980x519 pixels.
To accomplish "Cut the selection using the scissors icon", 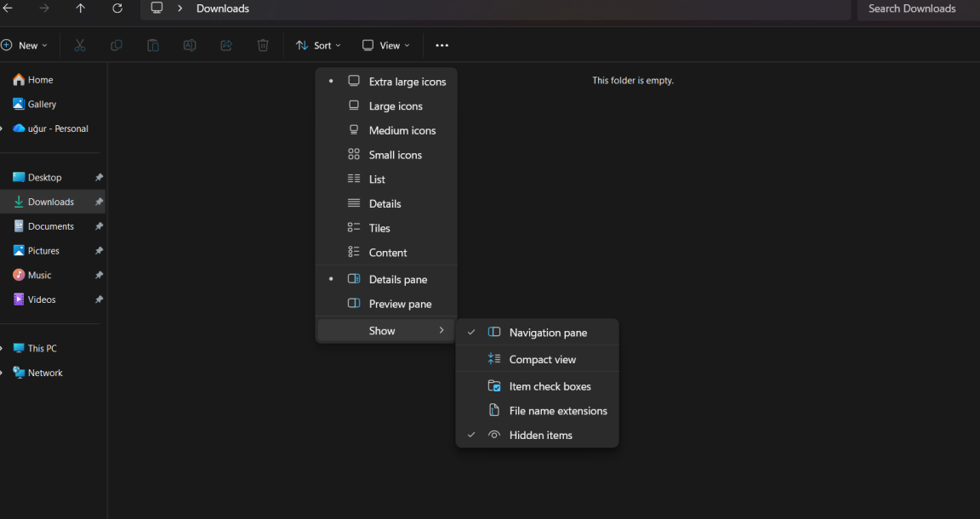I will click(79, 45).
